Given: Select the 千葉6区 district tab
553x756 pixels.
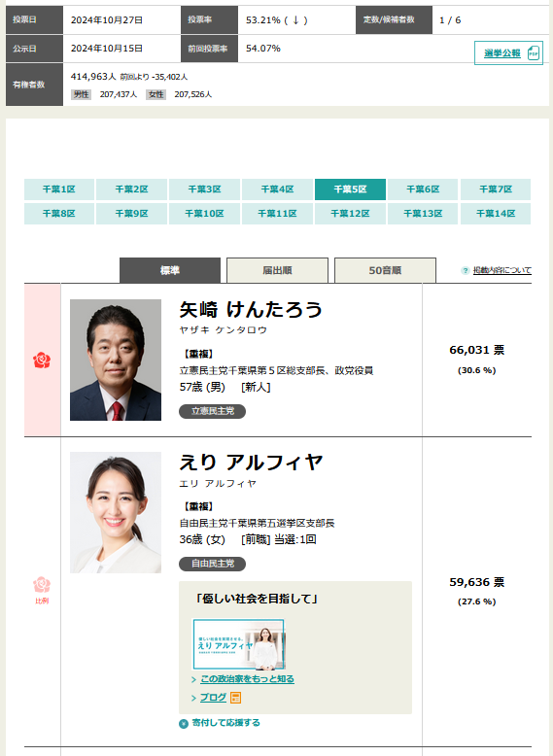Looking at the screenshot, I should (423, 189).
